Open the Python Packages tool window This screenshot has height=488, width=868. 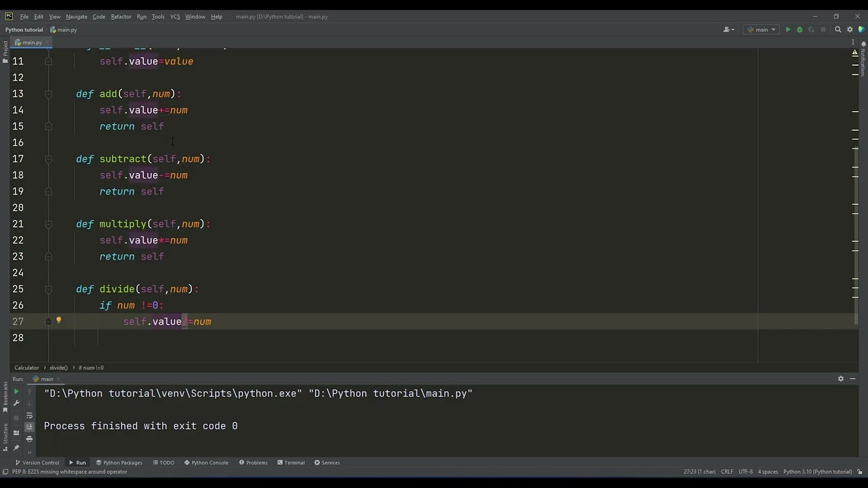tap(119, 462)
